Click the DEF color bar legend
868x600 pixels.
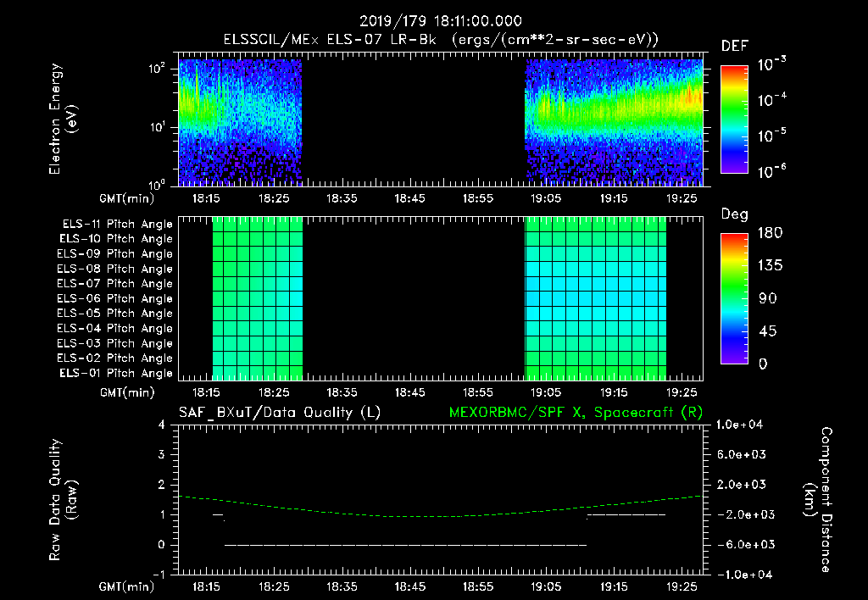pos(734,119)
